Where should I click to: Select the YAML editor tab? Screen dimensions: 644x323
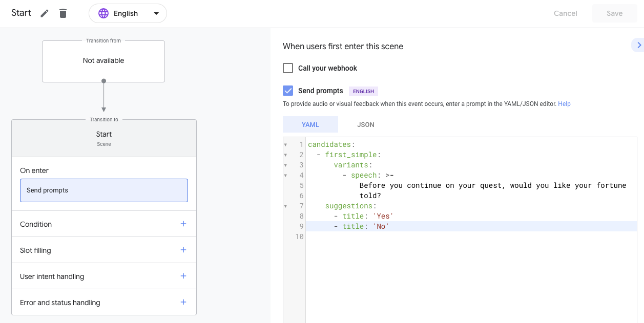[310, 124]
